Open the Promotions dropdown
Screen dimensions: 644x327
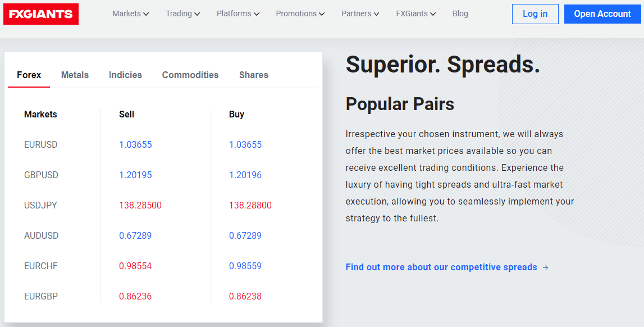[300, 13]
